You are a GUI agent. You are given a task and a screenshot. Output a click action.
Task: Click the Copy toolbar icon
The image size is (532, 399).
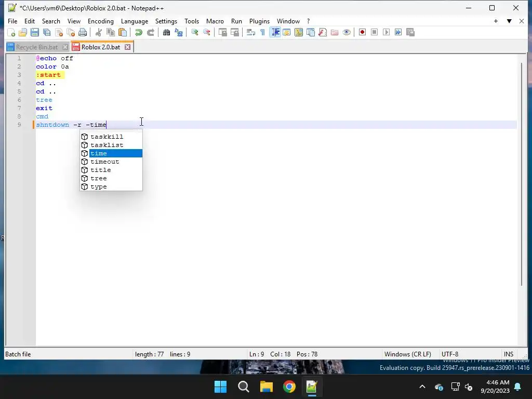(111, 32)
